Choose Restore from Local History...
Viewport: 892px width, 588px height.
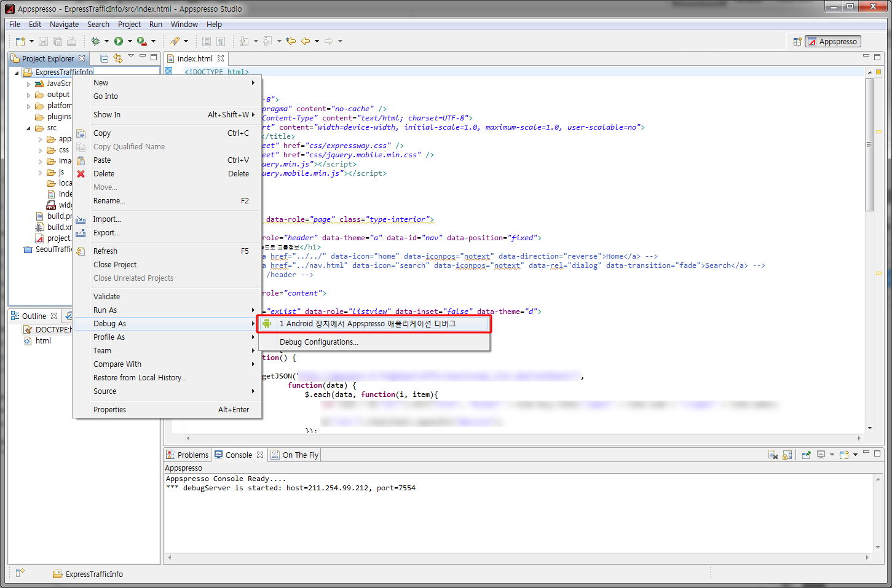(x=167, y=378)
